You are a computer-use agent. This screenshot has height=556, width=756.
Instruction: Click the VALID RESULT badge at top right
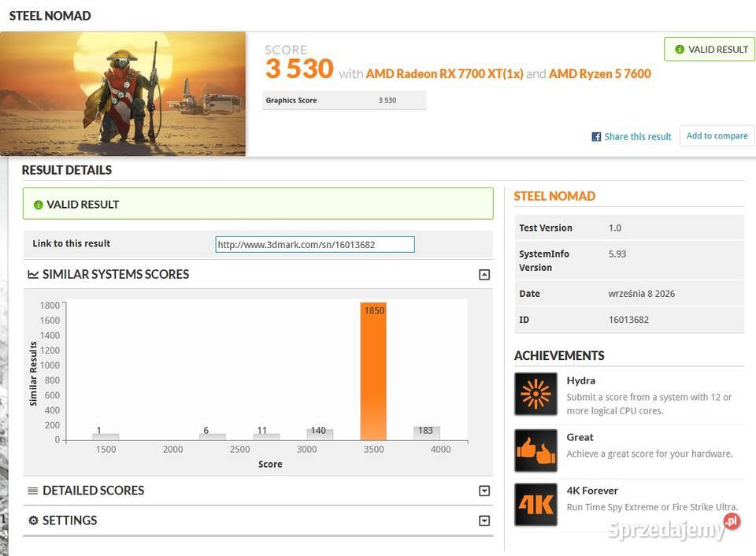click(x=710, y=49)
